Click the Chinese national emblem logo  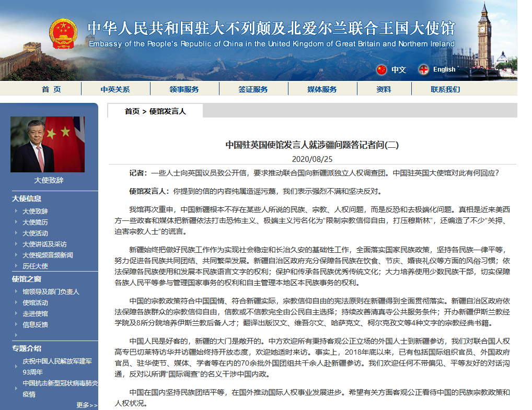click(x=63, y=34)
